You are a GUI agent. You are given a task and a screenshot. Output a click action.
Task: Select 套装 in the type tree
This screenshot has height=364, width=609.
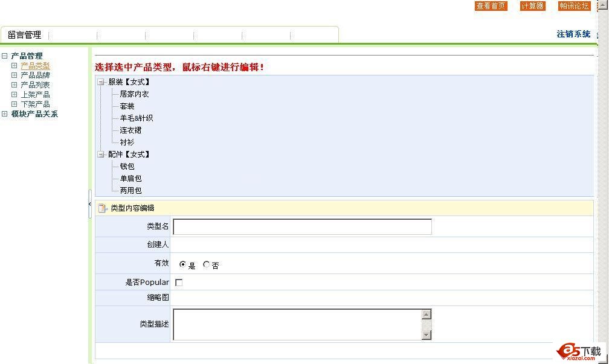tap(127, 106)
